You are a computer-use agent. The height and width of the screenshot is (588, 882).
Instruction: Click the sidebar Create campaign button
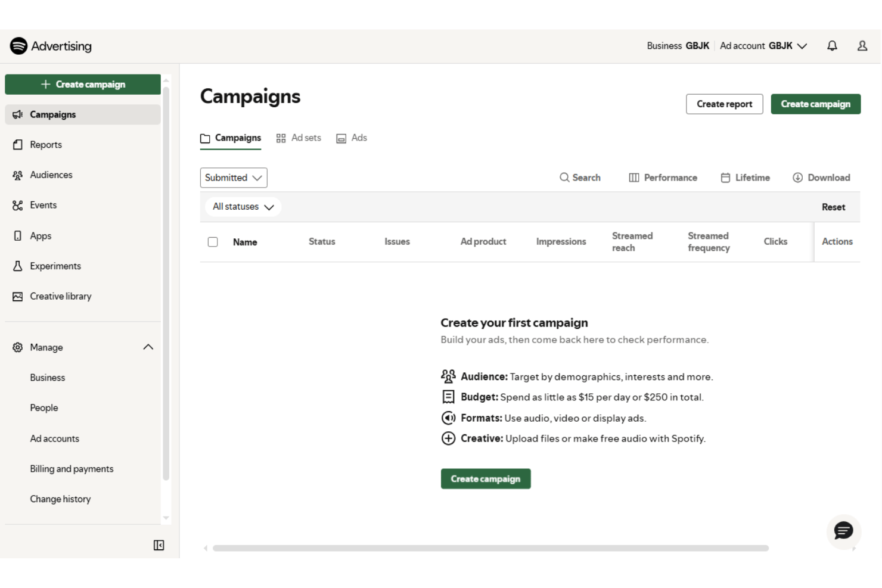(x=83, y=85)
